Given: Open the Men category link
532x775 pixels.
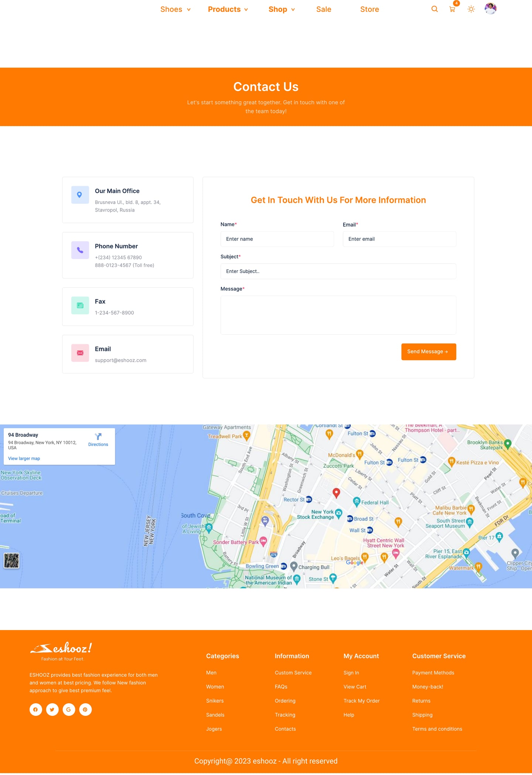Looking at the screenshot, I should (211, 673).
